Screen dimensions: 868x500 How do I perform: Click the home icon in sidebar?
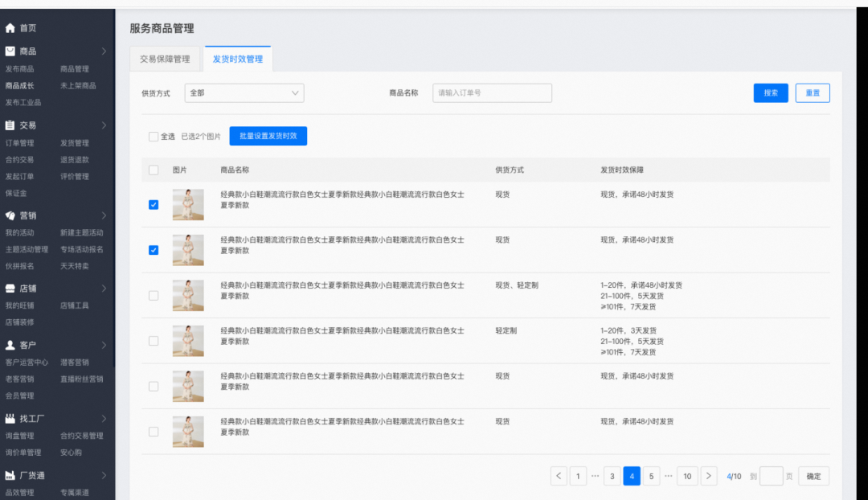coord(10,28)
